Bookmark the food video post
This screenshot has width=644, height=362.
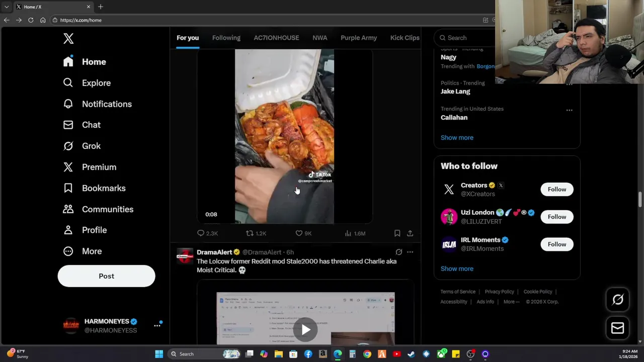click(x=397, y=233)
